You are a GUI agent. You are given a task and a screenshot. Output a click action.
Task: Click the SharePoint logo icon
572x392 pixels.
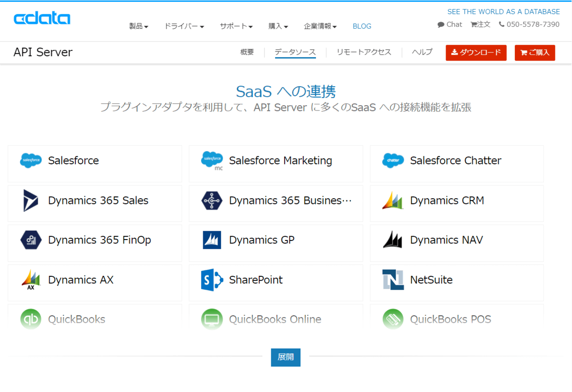pos(212,280)
